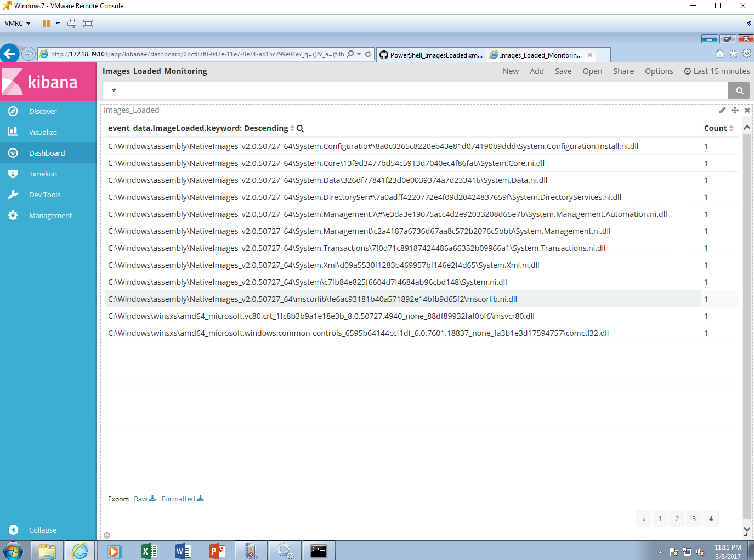
Task: Show hidden system tray icons
Action: pos(660,552)
